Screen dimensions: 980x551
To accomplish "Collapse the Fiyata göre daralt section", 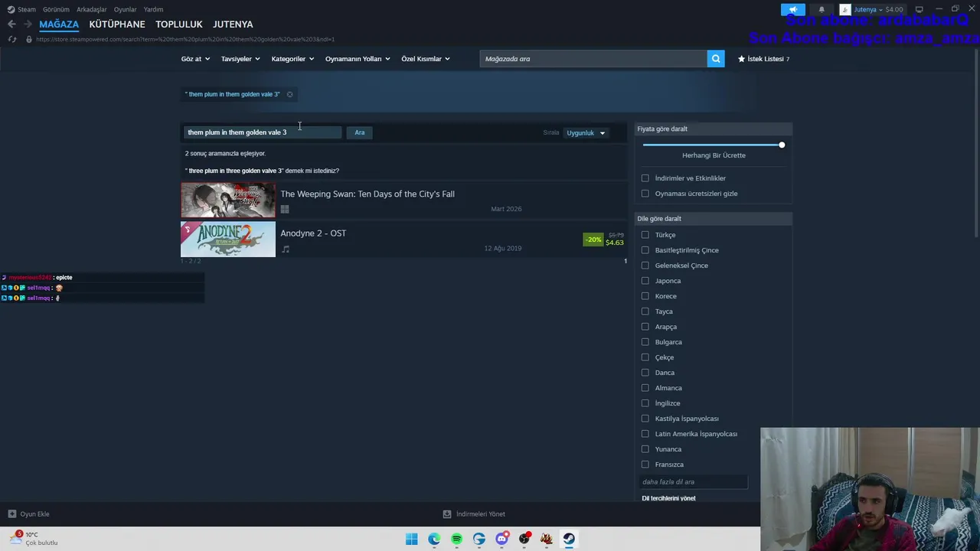I will click(714, 129).
